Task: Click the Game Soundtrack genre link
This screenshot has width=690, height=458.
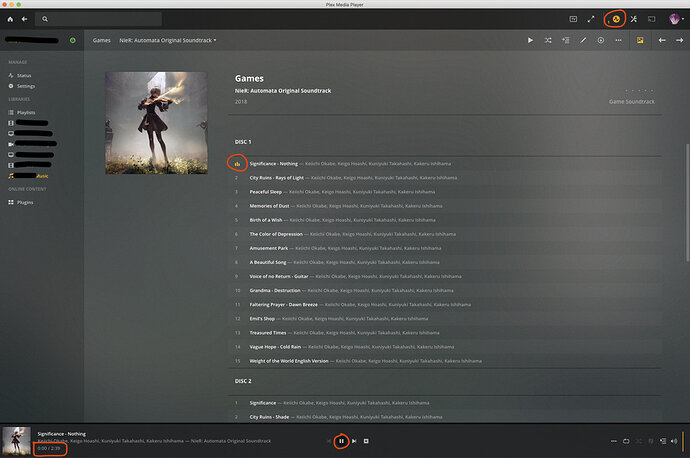Action: click(631, 102)
